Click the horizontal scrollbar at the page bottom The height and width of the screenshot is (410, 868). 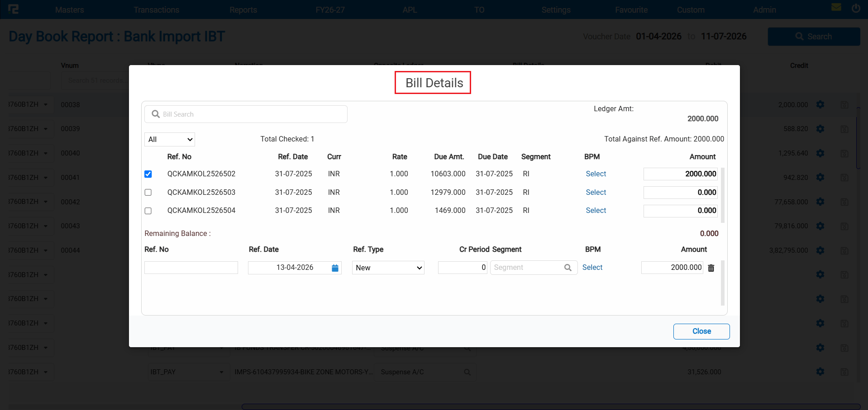[551, 406]
